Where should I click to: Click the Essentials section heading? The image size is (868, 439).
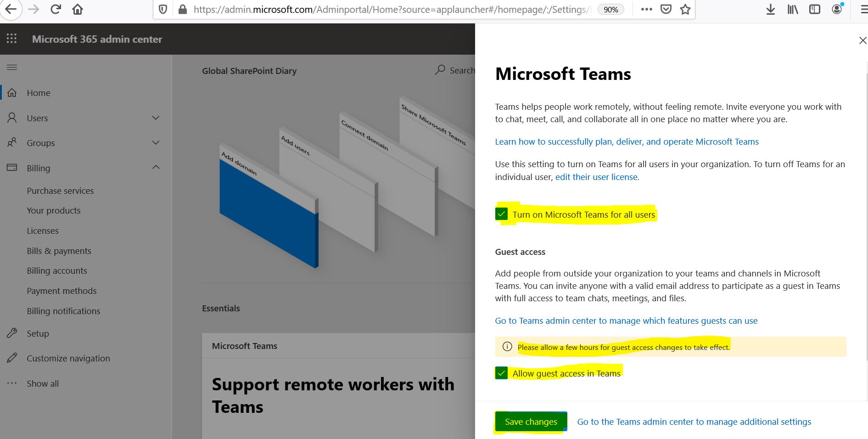[x=221, y=308]
